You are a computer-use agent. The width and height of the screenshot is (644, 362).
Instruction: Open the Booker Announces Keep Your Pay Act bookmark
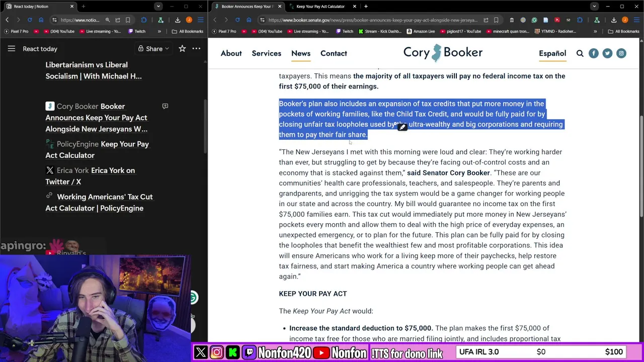[97, 118]
